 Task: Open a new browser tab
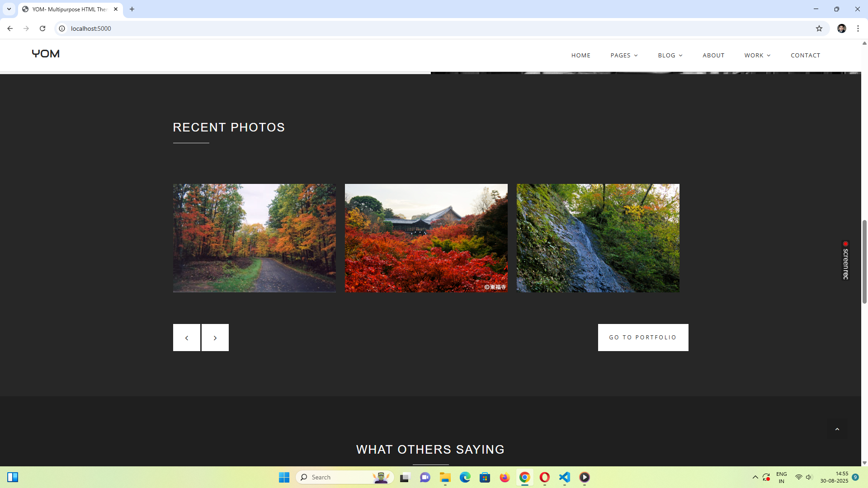click(132, 9)
